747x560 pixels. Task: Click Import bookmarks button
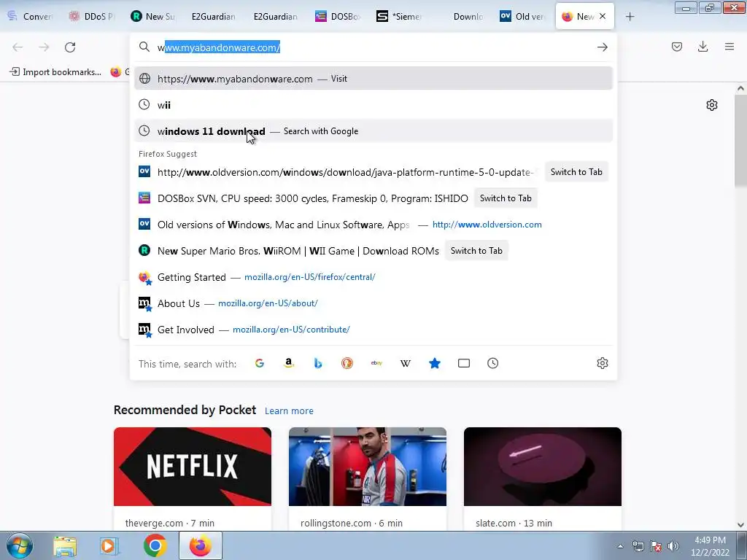pos(55,72)
